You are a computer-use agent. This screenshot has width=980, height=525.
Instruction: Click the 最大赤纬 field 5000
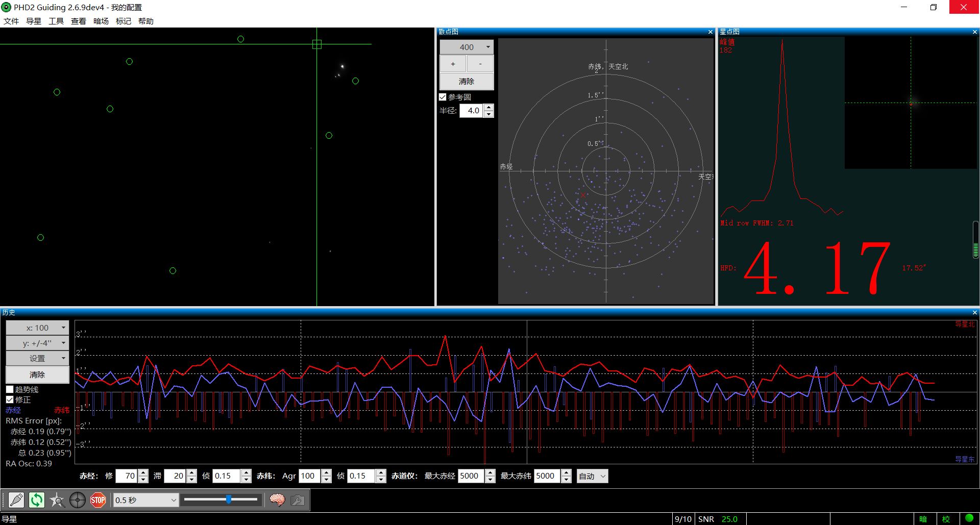click(x=547, y=476)
